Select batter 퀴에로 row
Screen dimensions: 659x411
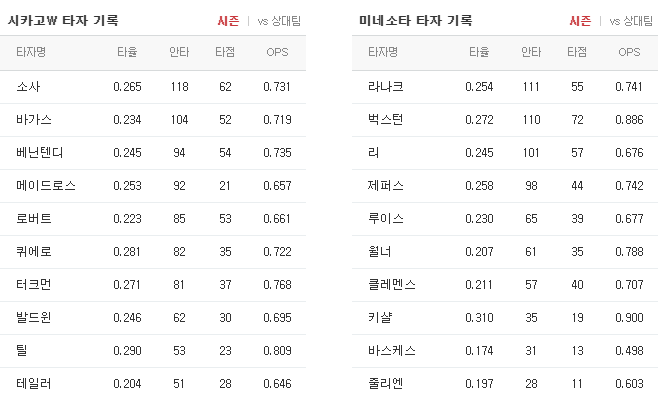153,251
